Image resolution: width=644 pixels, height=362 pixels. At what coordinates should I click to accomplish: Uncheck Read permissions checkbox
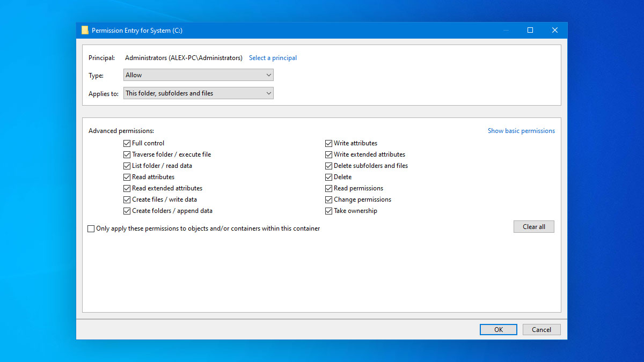tap(329, 188)
